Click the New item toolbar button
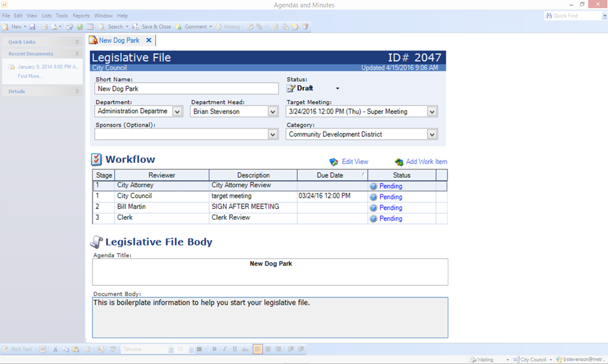 [x=12, y=27]
